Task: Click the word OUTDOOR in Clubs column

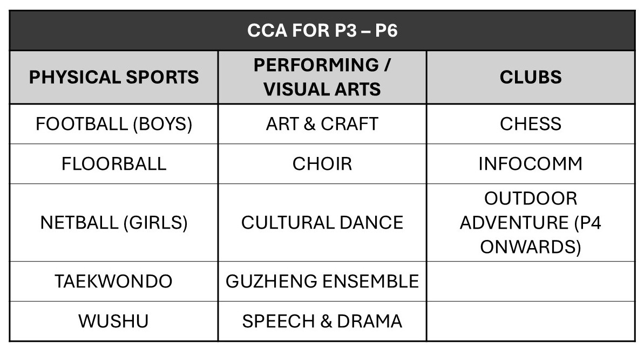Action: (531, 199)
